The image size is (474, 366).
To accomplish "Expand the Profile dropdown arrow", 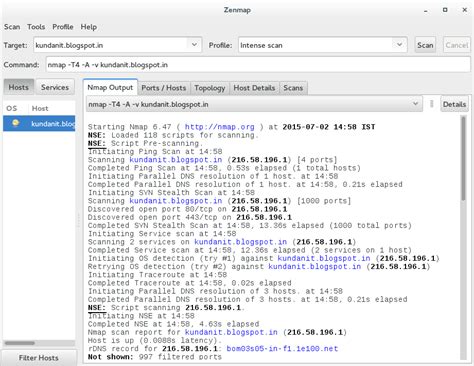I will (399, 44).
